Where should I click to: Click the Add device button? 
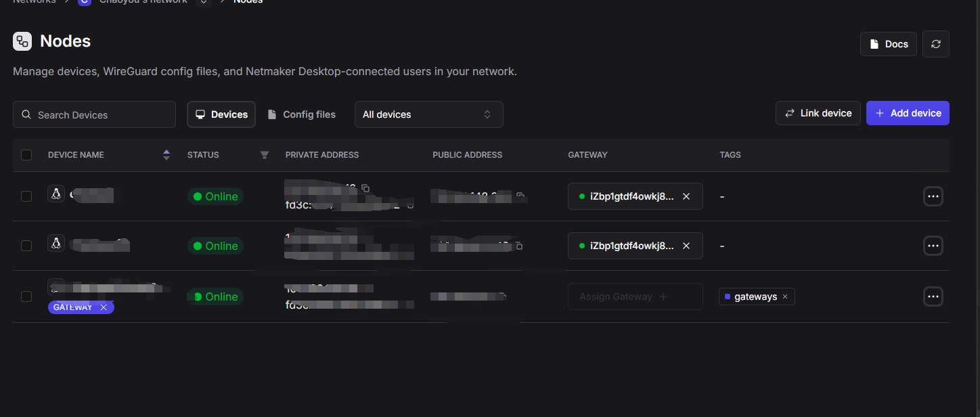[908, 113]
